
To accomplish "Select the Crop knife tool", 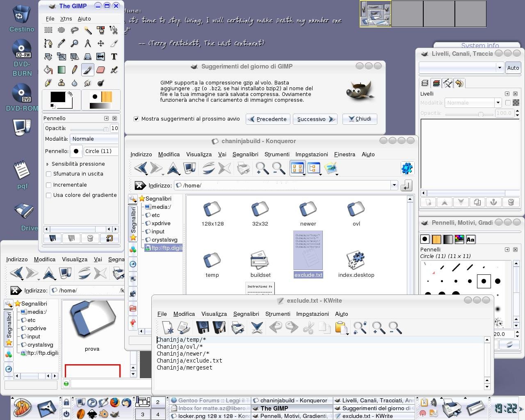I will (114, 43).
